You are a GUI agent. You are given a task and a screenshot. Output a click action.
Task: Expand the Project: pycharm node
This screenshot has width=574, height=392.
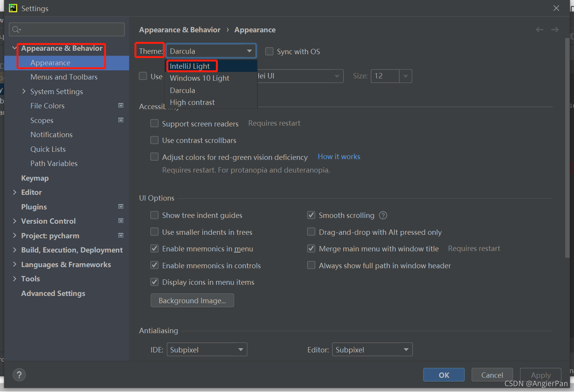click(x=15, y=235)
